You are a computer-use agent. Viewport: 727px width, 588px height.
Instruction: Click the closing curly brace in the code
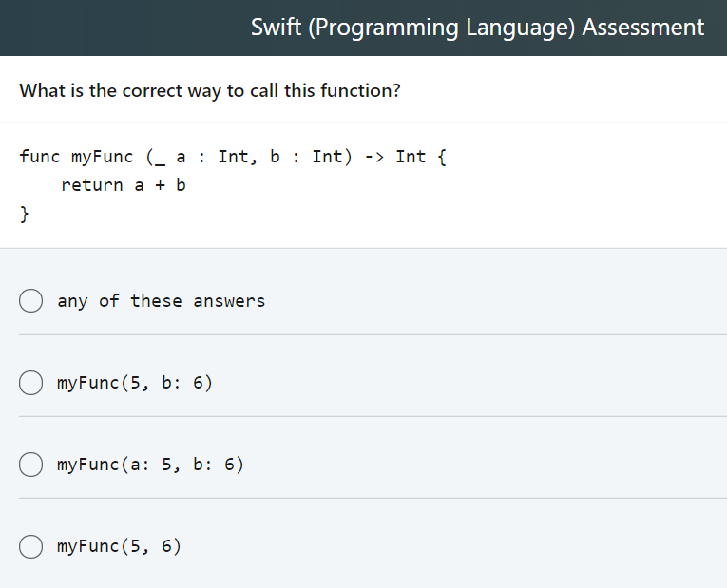24,214
